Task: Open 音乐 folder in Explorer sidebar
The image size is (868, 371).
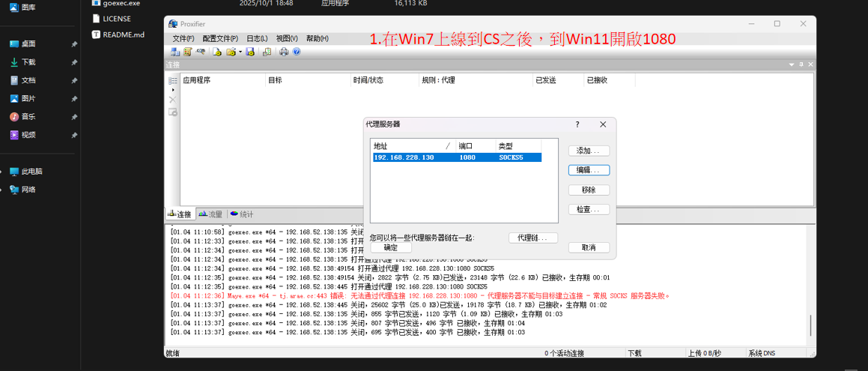Action: pyautogui.click(x=28, y=117)
